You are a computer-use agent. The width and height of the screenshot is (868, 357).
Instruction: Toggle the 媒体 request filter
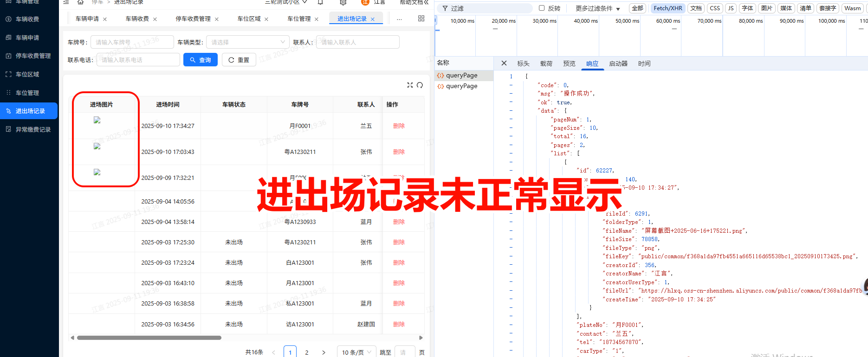coord(786,8)
